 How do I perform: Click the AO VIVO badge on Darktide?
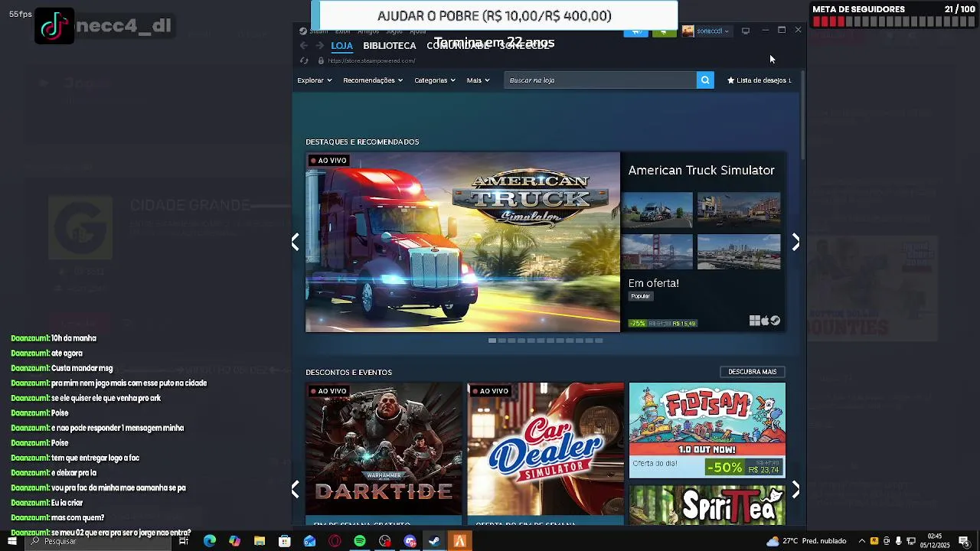(x=329, y=391)
